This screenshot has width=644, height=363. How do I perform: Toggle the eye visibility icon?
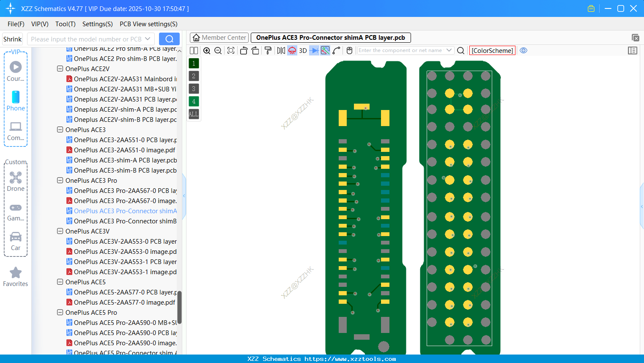coord(523,50)
